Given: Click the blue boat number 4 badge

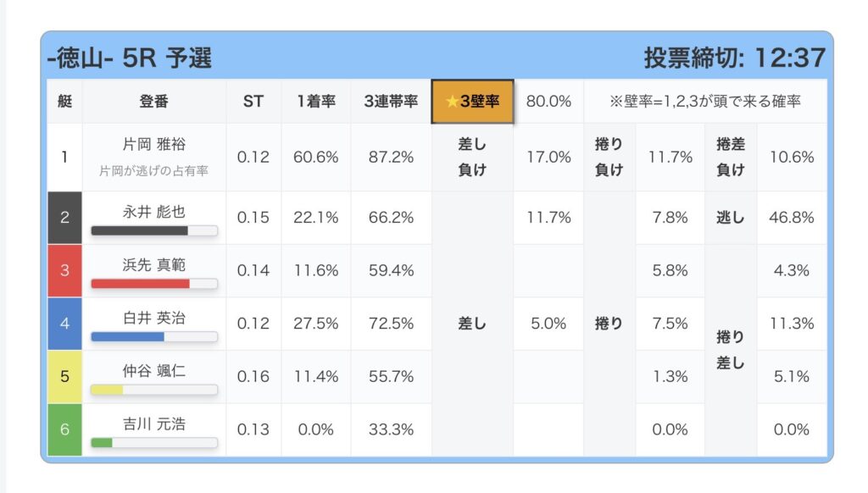Looking at the screenshot, I should point(64,324).
